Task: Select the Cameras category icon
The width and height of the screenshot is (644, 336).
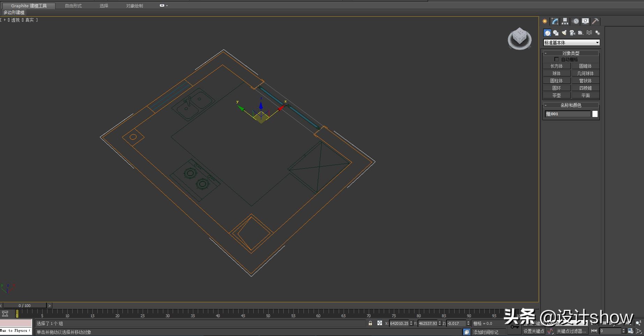Action: click(572, 33)
